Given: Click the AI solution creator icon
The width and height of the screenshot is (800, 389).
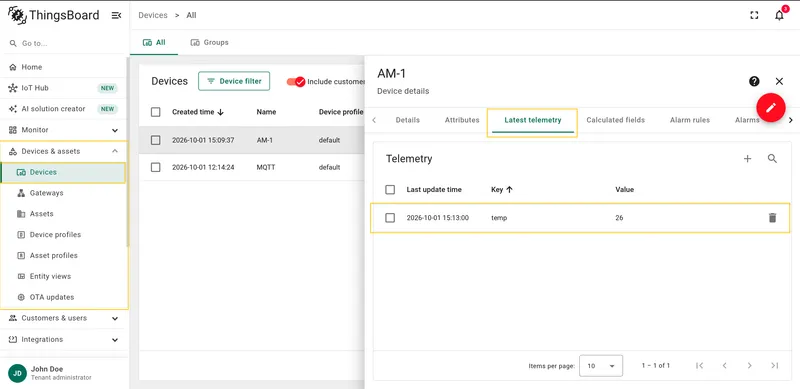Looking at the screenshot, I should pos(13,109).
